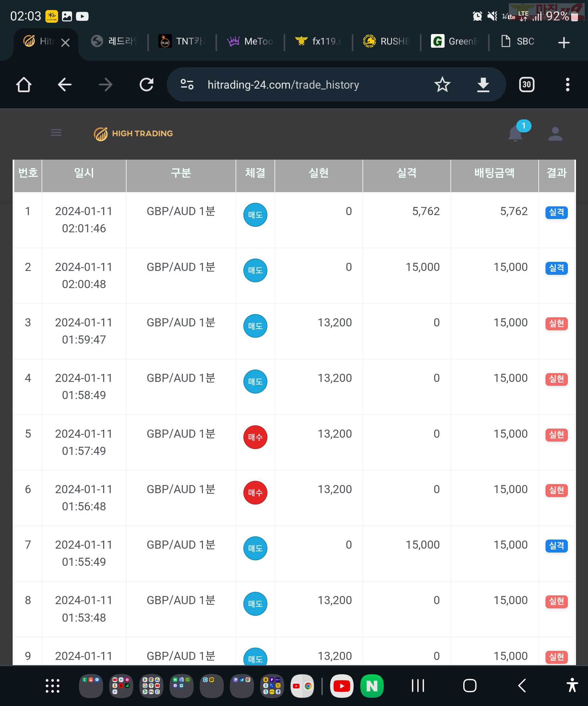Select the 01:55:49 timestamp cell

84,562
